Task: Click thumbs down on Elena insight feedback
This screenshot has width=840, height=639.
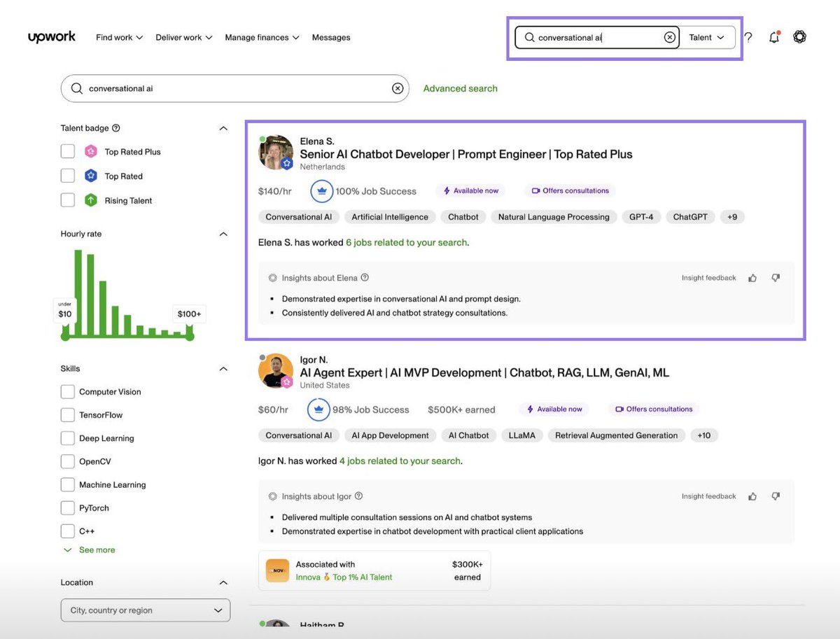Action: [x=776, y=278]
